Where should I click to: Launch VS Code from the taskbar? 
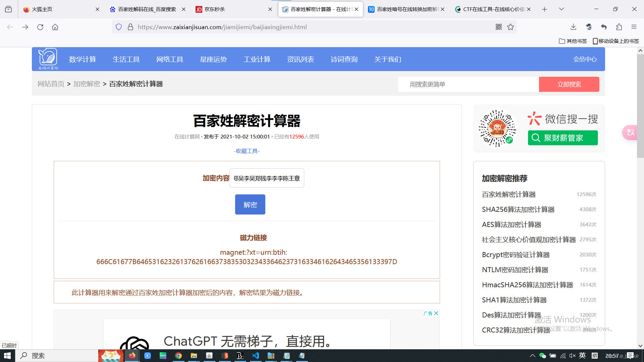click(256, 356)
